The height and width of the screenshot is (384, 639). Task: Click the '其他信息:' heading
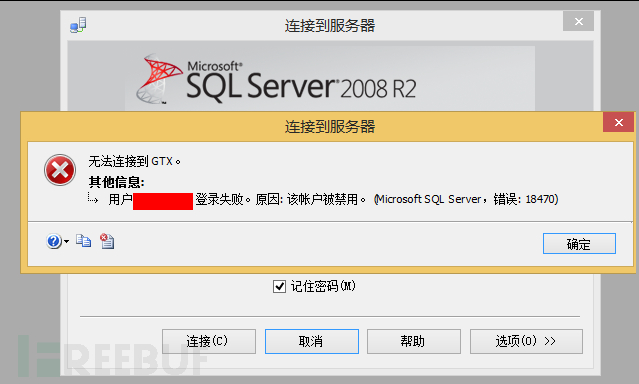[117, 182]
